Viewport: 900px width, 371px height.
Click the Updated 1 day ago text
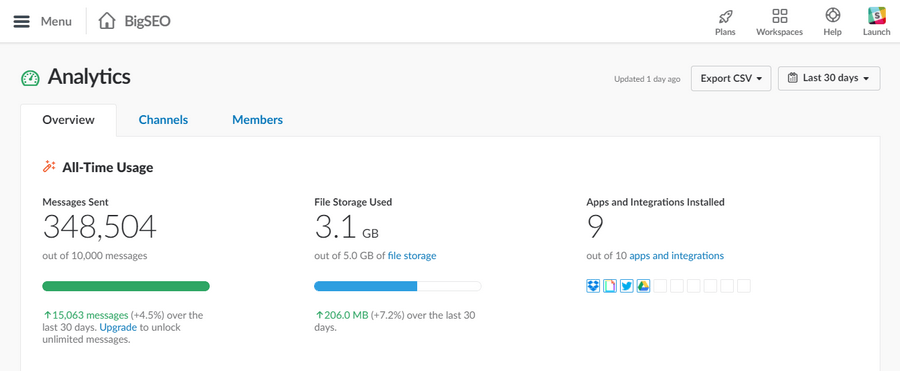click(647, 79)
